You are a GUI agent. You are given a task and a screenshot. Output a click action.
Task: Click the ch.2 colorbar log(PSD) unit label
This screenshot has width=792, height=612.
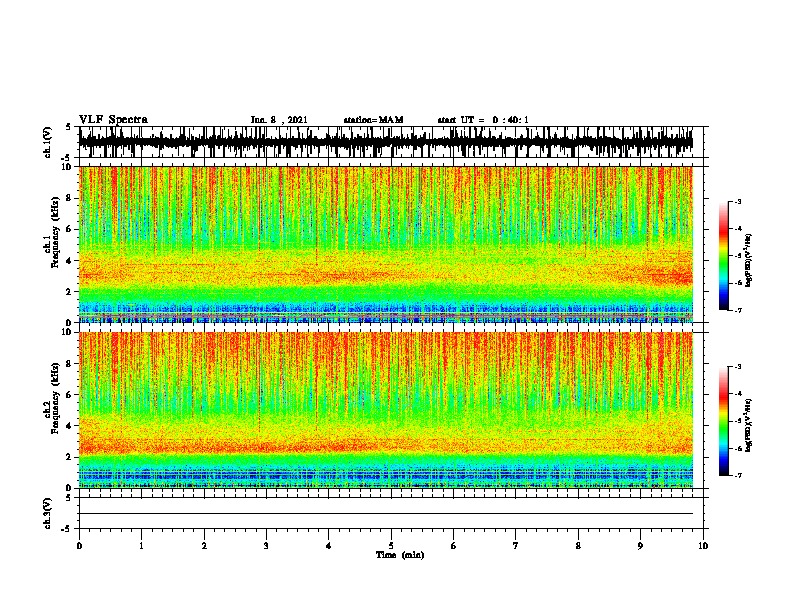749,425
